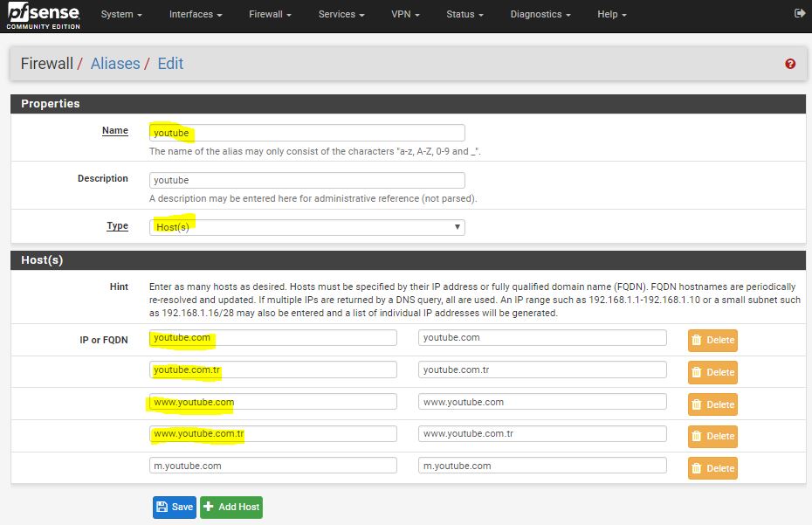Delete the youtube.com host entry

pyautogui.click(x=712, y=340)
